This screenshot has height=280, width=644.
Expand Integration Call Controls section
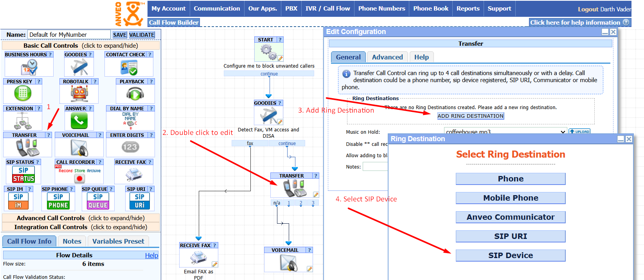coord(81,227)
